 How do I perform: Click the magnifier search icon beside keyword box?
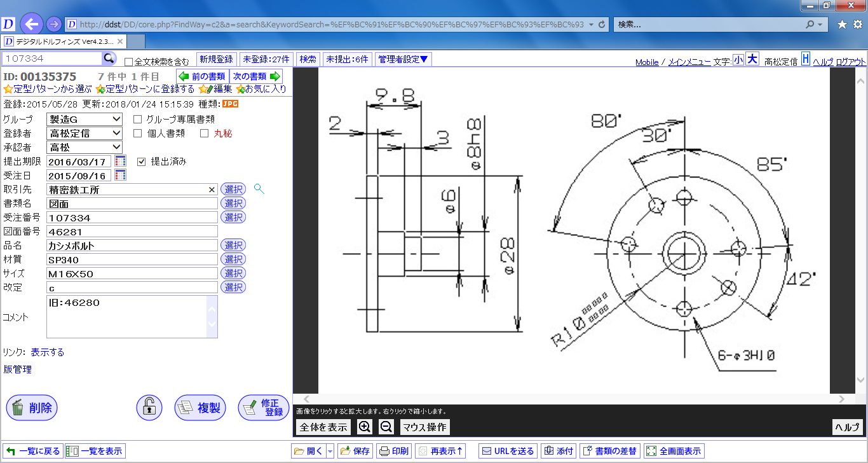pos(109,59)
